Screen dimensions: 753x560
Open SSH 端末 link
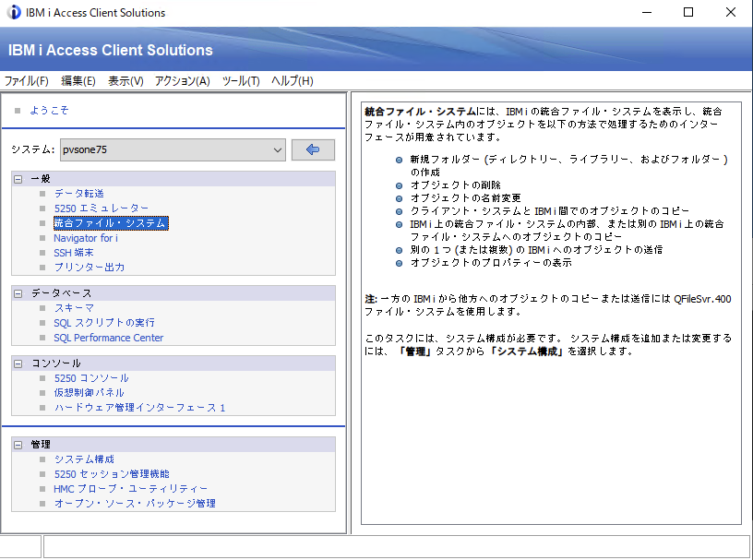[74, 253]
